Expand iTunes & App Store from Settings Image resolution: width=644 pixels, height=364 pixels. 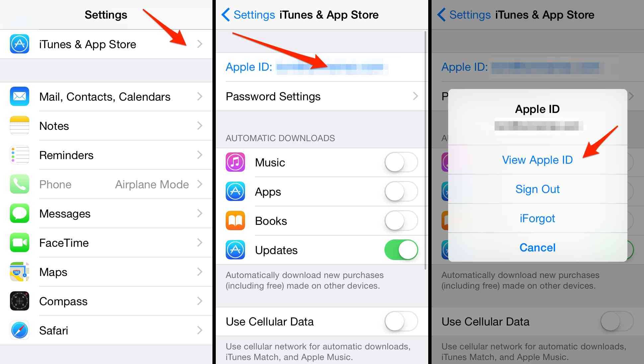[x=106, y=44]
